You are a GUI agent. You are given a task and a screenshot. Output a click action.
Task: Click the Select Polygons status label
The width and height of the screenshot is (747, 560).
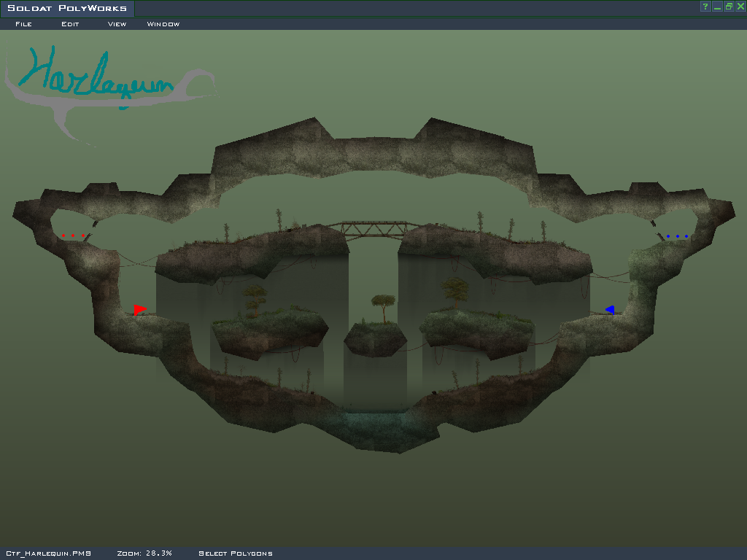point(236,553)
